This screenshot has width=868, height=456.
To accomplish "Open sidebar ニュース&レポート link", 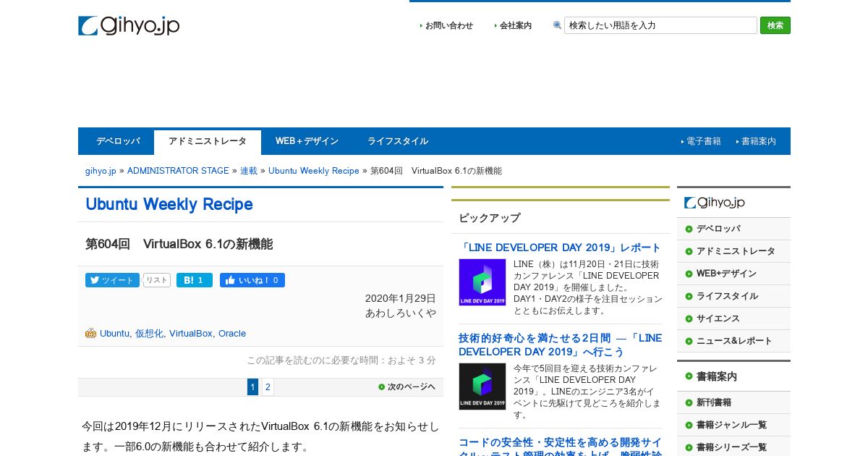I will pyautogui.click(x=734, y=341).
